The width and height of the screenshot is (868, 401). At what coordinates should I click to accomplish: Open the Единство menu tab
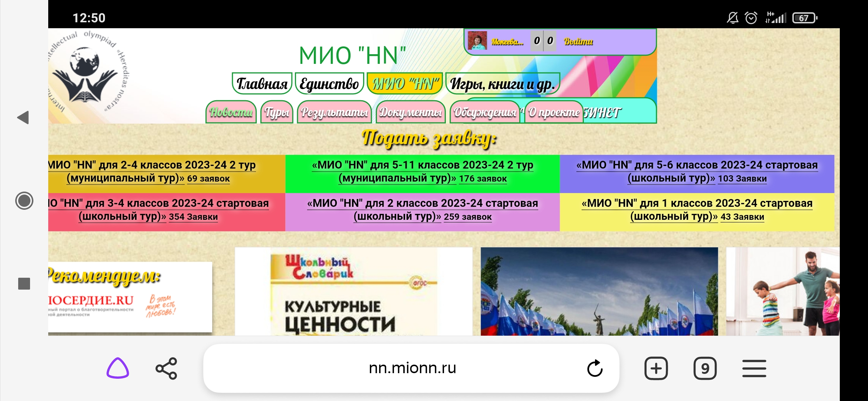pyautogui.click(x=329, y=84)
